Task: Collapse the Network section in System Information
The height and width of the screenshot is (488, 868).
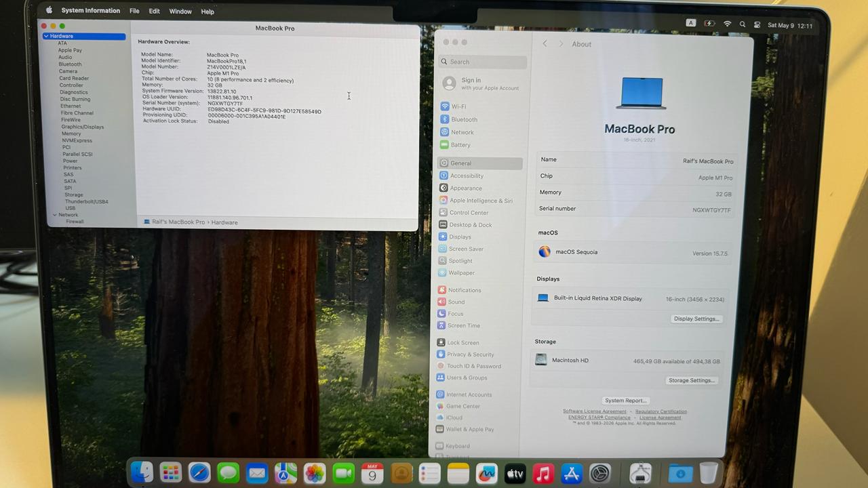Action: tap(54, 215)
